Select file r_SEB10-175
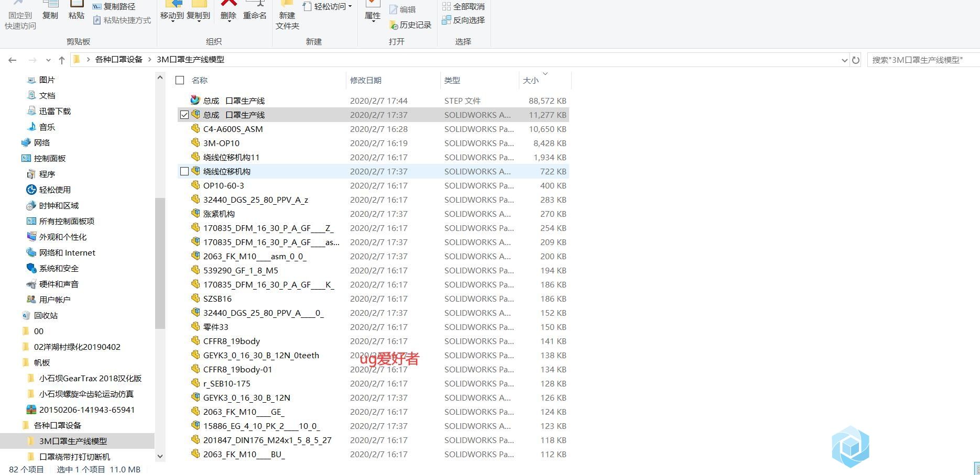This screenshot has height=475, width=980. point(227,383)
